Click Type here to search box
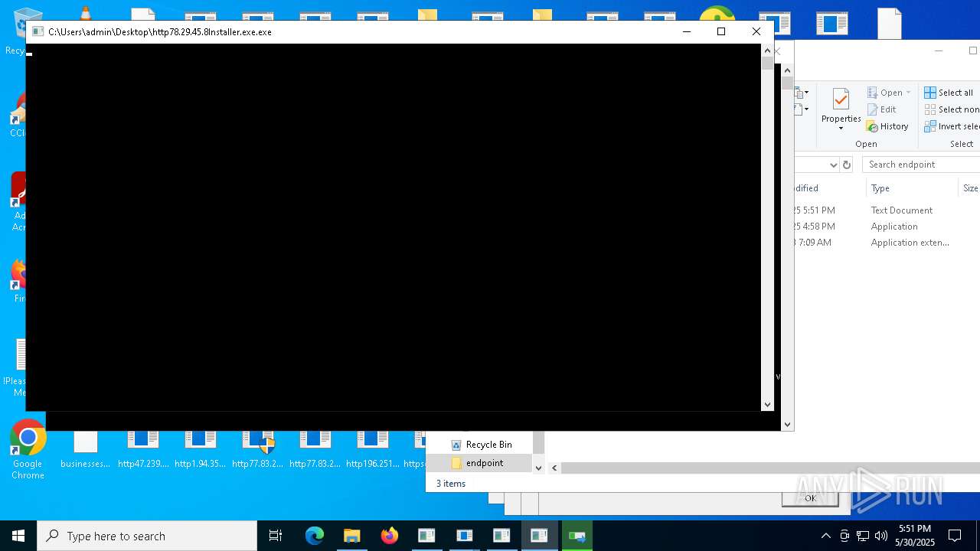The height and width of the screenshot is (551, 980). click(x=147, y=536)
